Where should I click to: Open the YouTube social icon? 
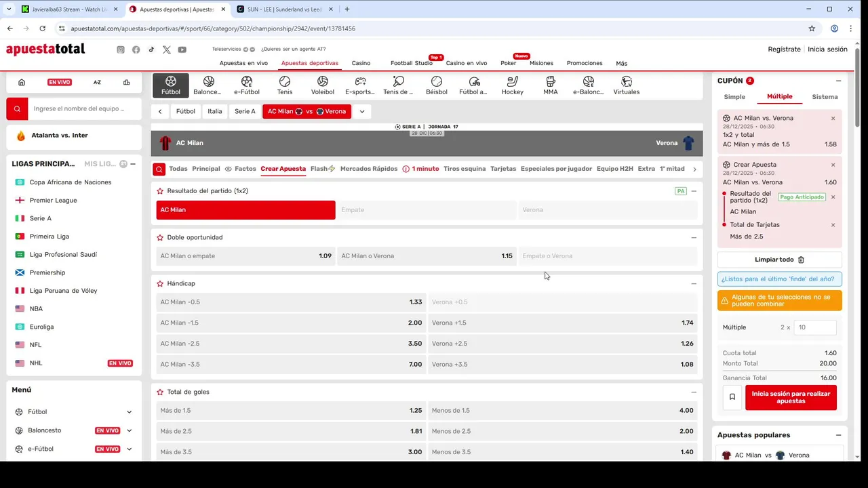[182, 49]
